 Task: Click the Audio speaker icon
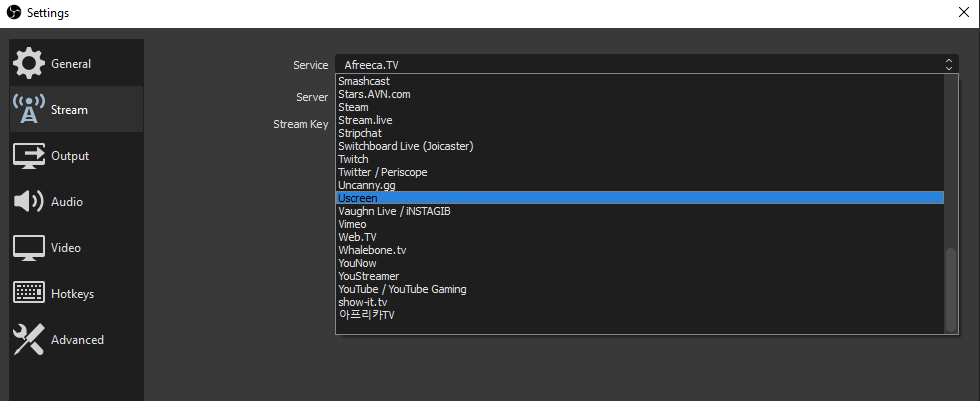29,202
